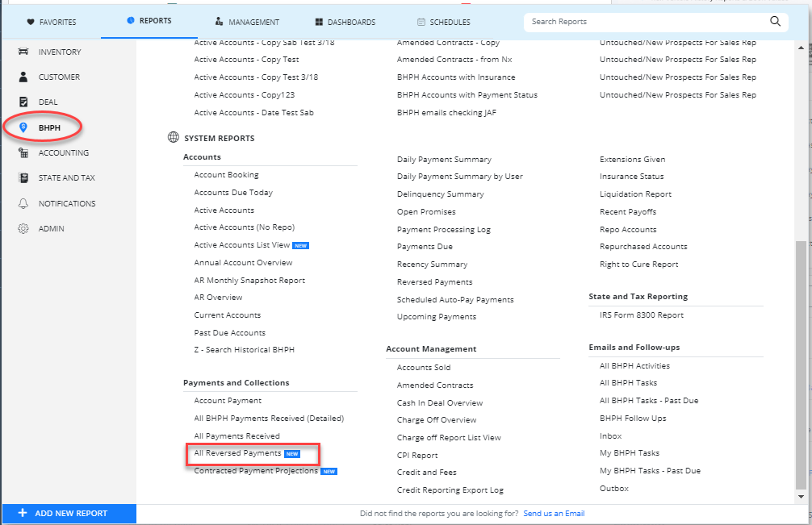The height and width of the screenshot is (525, 812).
Task: Click the scrollbar down arrow
Action: point(802,497)
